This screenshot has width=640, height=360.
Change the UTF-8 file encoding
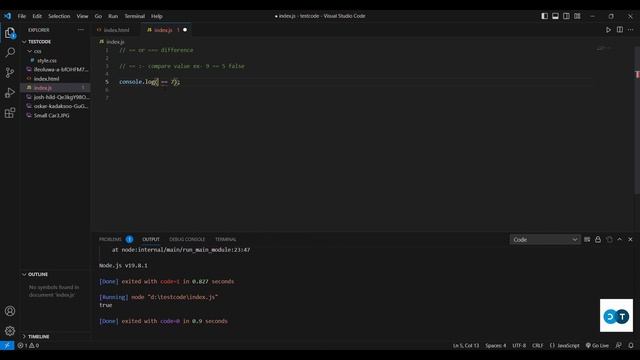pos(519,345)
